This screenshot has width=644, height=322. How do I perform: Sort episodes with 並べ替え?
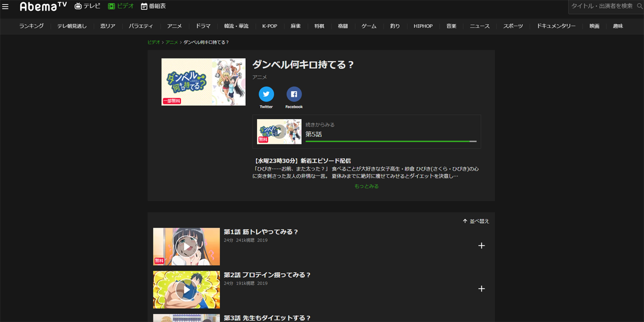tap(476, 221)
